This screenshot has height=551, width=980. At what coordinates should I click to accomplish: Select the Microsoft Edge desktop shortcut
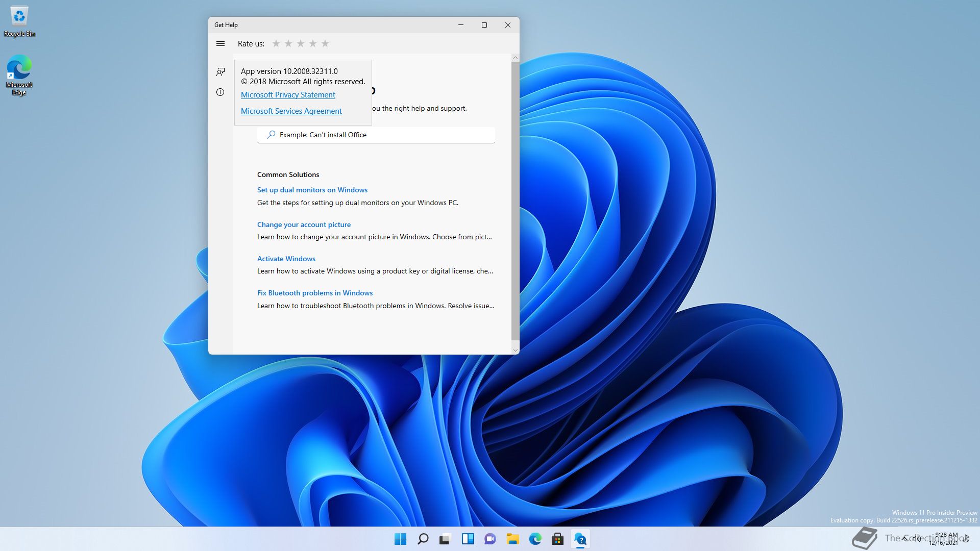tap(19, 75)
